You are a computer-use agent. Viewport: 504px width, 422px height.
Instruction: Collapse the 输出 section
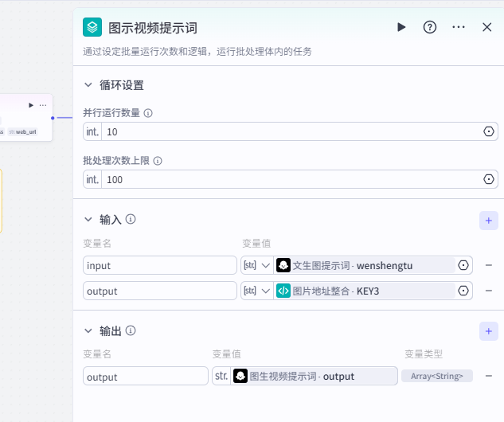[88, 330]
